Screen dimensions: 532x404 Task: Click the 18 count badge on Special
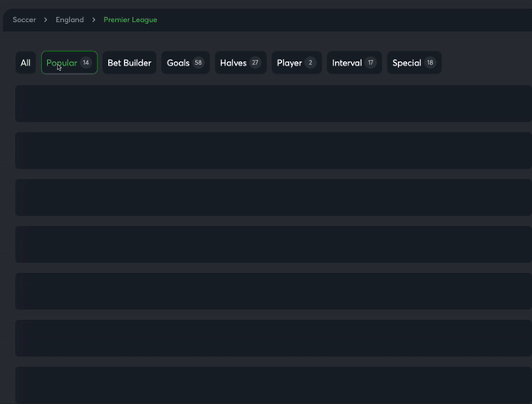coord(430,63)
